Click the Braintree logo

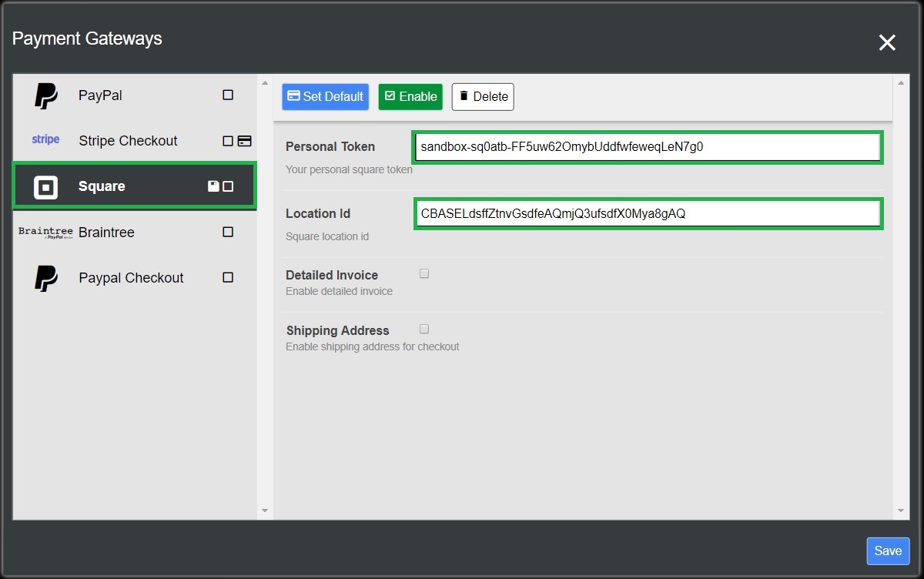click(x=45, y=232)
